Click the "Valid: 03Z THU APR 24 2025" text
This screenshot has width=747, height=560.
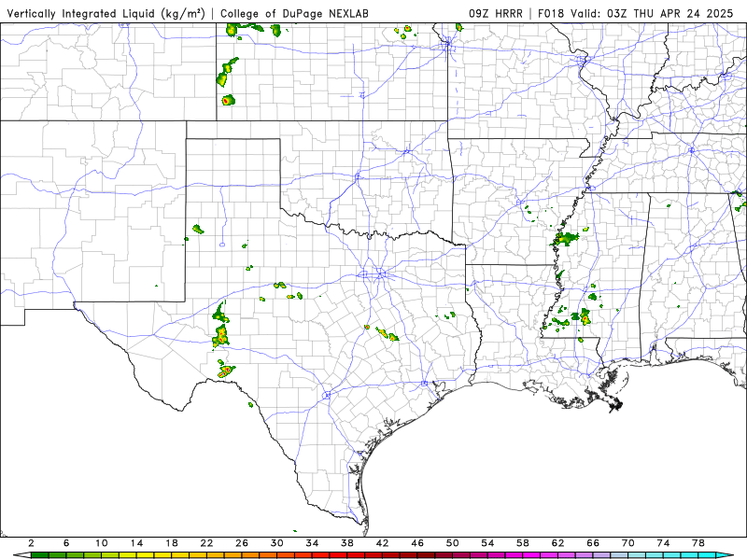pos(652,14)
